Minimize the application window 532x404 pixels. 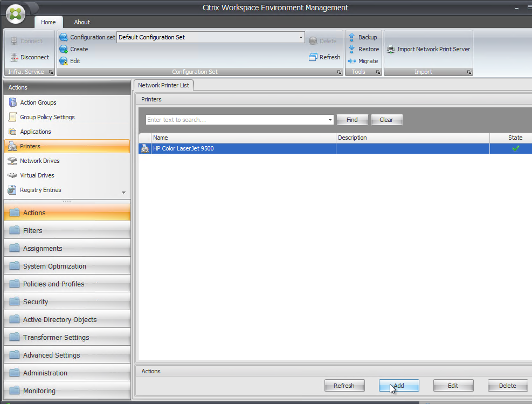[517, 8]
